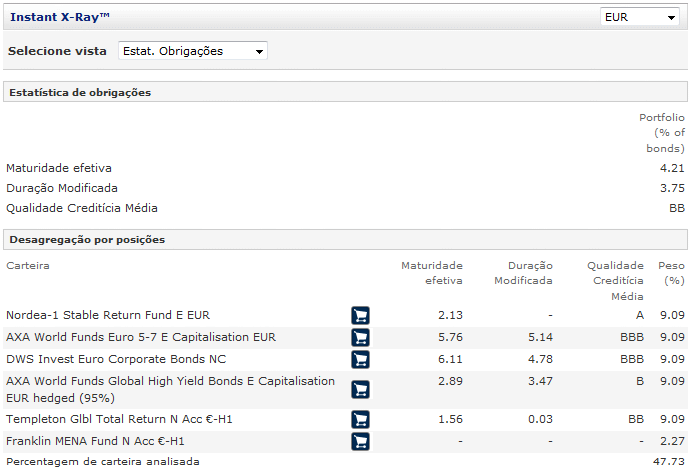Click the Portfolio (% of bonds) header
The image size is (693, 471).
click(662, 133)
